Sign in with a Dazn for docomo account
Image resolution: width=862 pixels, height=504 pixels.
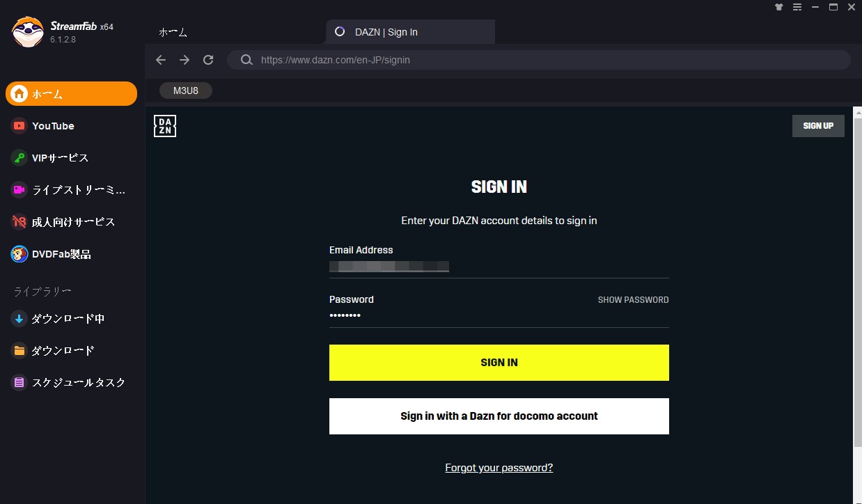[499, 416]
